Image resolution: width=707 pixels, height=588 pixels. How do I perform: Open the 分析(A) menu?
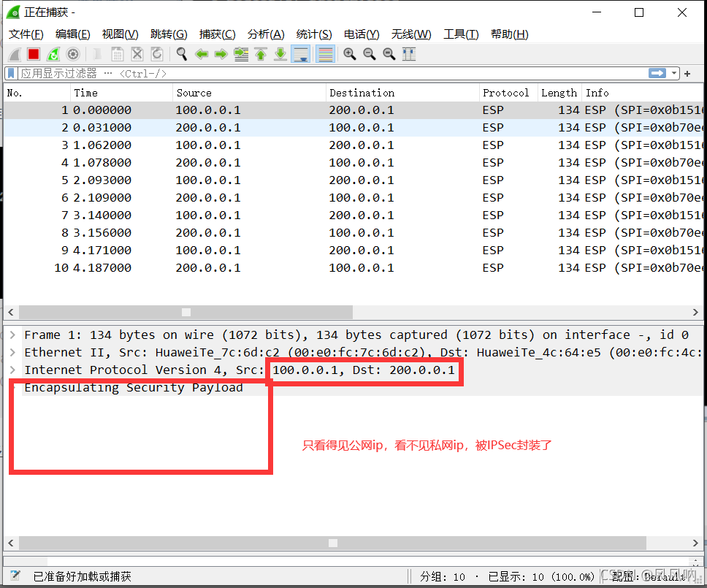[x=266, y=34]
